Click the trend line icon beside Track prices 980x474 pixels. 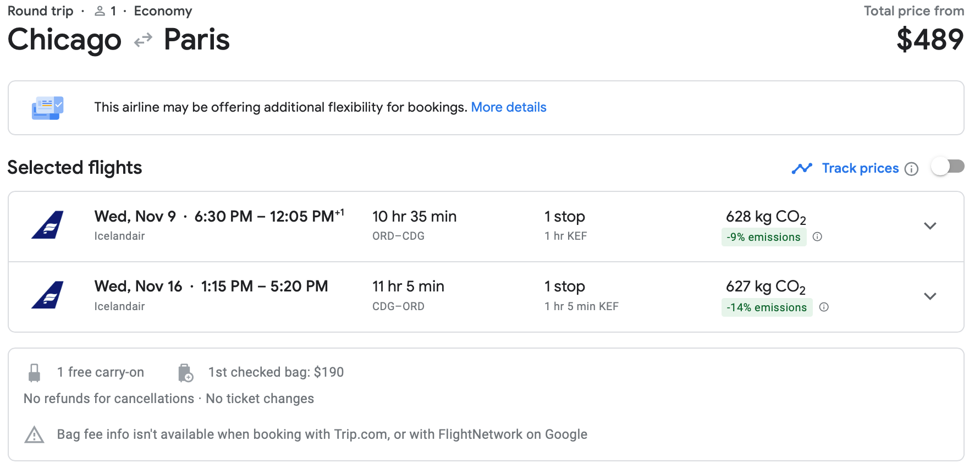[x=802, y=168]
